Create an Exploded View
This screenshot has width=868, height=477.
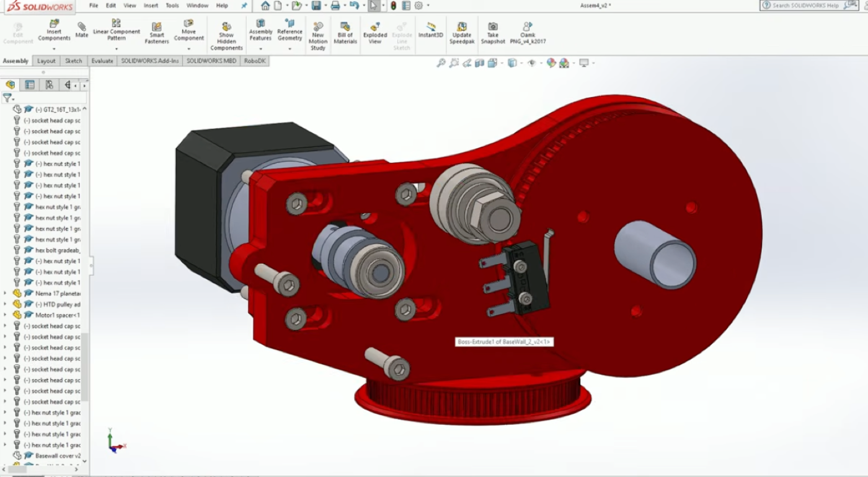pyautogui.click(x=375, y=33)
